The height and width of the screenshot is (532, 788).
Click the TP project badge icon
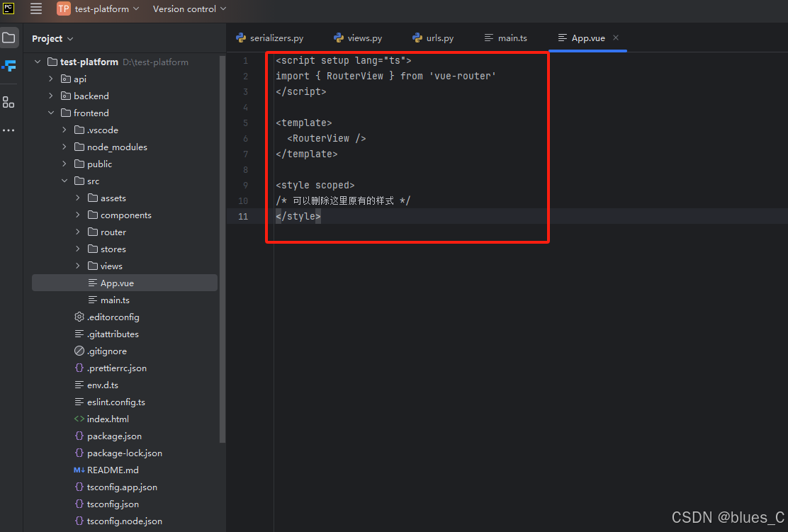pyautogui.click(x=63, y=9)
